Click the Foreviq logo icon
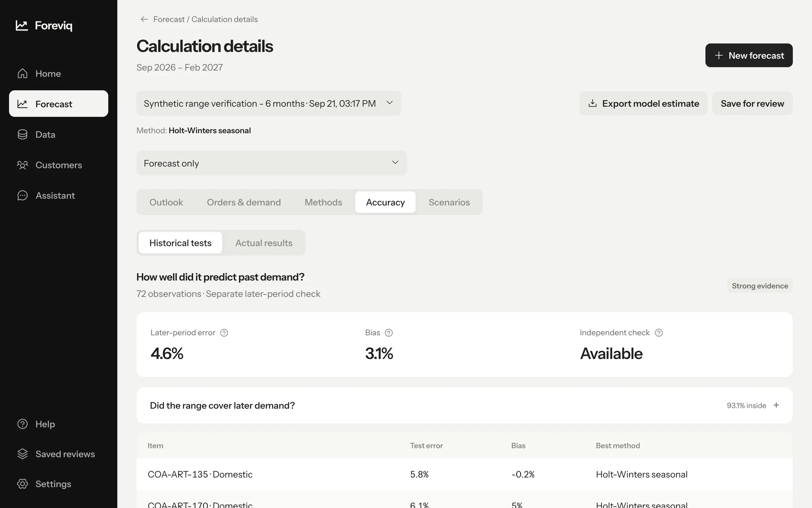The image size is (812, 508). [x=22, y=25]
